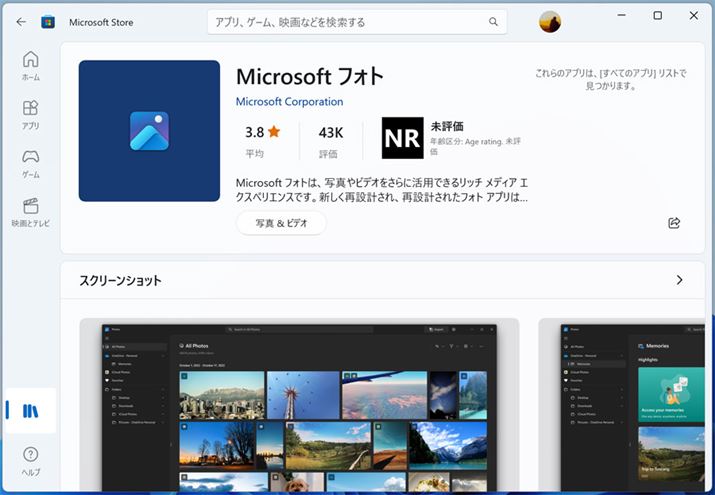Click the Microsoft Store title text
The height and width of the screenshot is (495, 715).
pos(101,22)
